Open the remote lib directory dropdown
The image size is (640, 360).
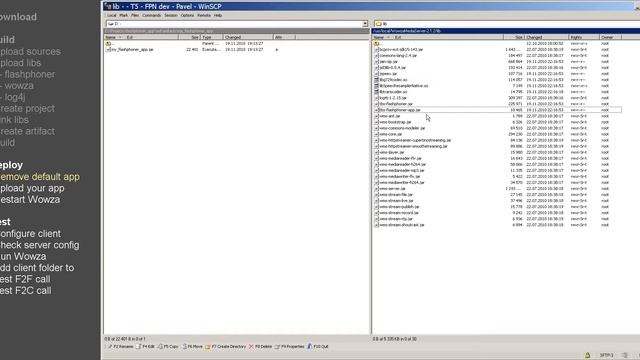(506, 24)
